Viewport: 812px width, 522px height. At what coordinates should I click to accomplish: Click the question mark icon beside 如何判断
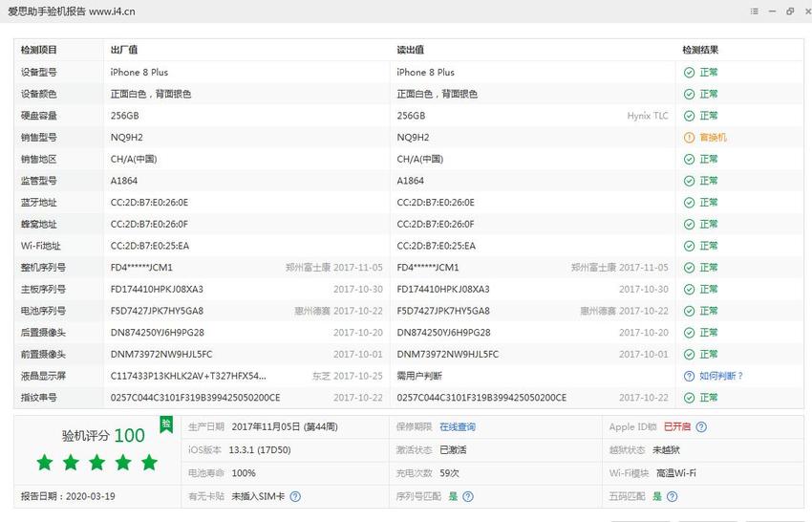(689, 377)
